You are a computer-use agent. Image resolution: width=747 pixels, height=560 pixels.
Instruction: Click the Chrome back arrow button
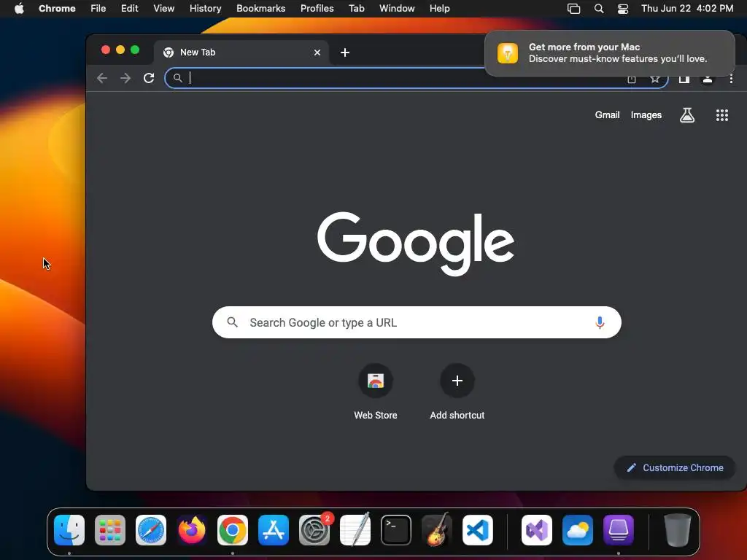pos(102,78)
